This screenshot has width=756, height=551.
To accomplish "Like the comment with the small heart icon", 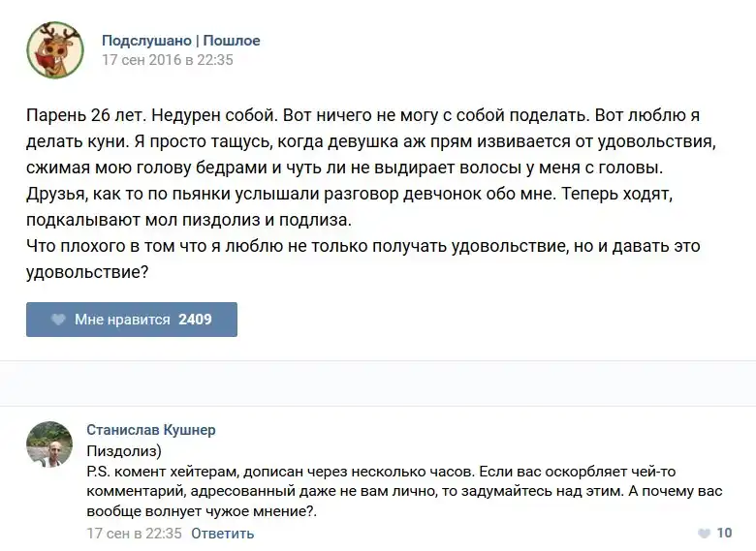I will tap(704, 534).
